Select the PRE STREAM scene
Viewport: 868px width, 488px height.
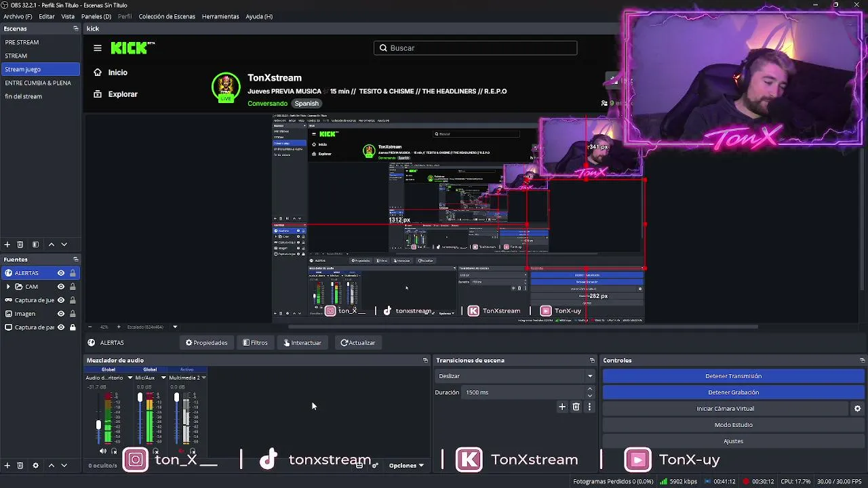[40, 42]
